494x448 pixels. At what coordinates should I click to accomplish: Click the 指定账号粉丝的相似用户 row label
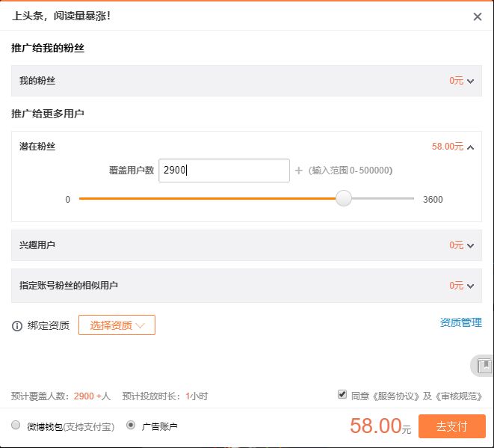pos(68,285)
